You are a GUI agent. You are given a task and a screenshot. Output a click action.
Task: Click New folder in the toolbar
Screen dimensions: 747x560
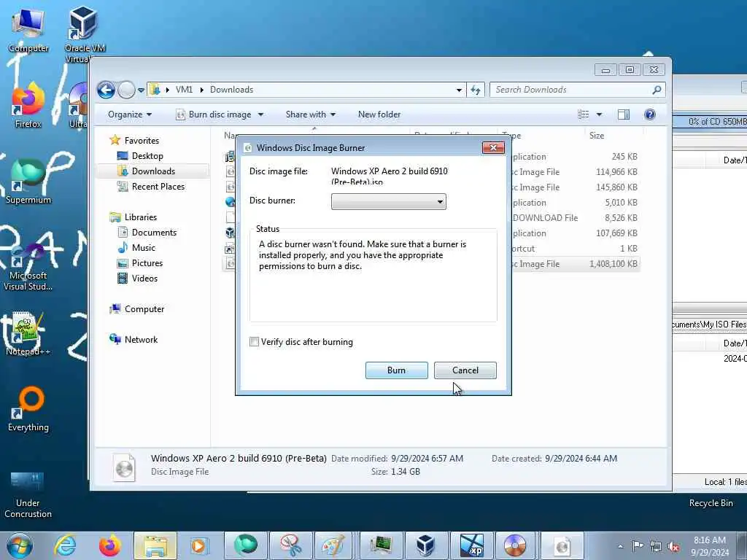click(x=379, y=114)
